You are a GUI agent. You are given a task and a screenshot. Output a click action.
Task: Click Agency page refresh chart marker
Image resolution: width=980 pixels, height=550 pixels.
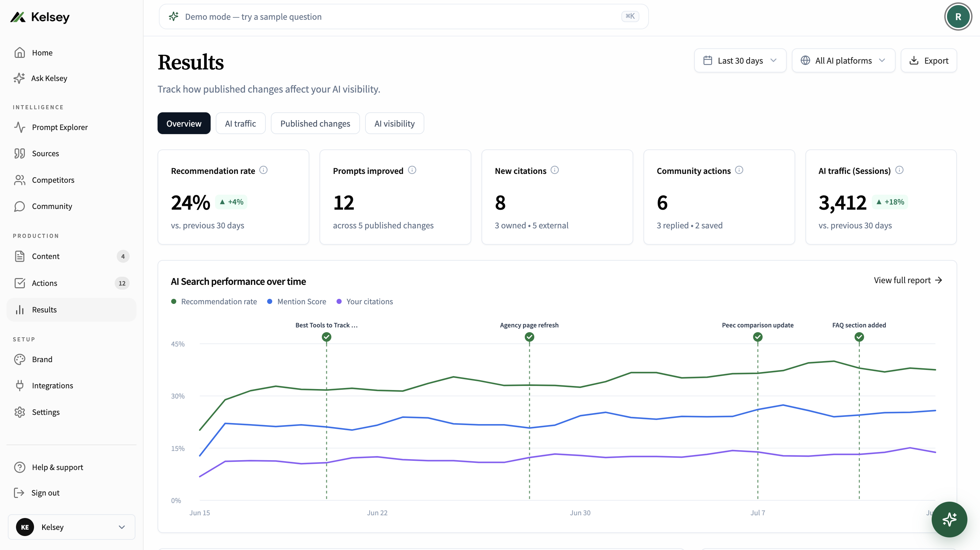click(529, 337)
